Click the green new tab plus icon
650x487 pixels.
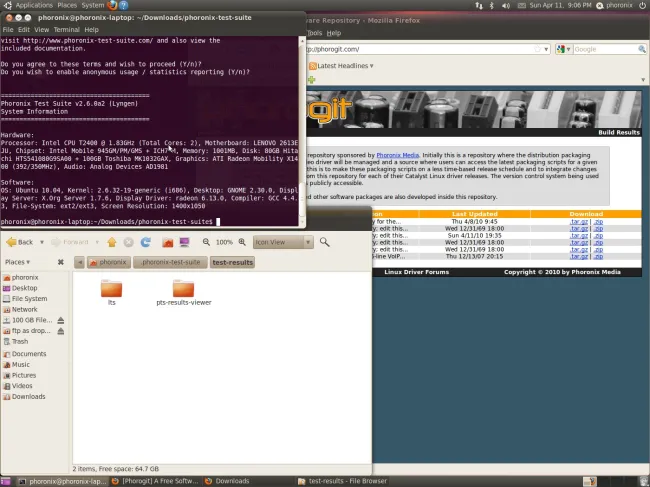pyautogui.click(x=311, y=80)
